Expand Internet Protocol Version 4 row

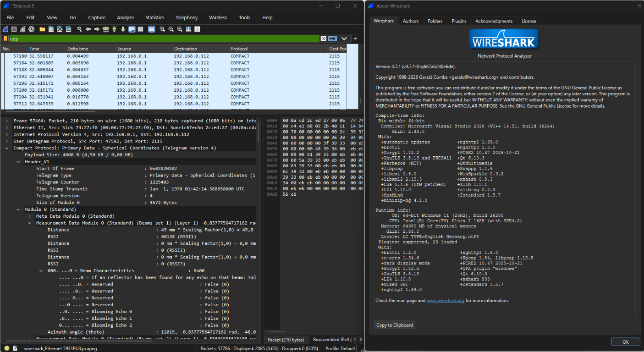click(x=7, y=135)
